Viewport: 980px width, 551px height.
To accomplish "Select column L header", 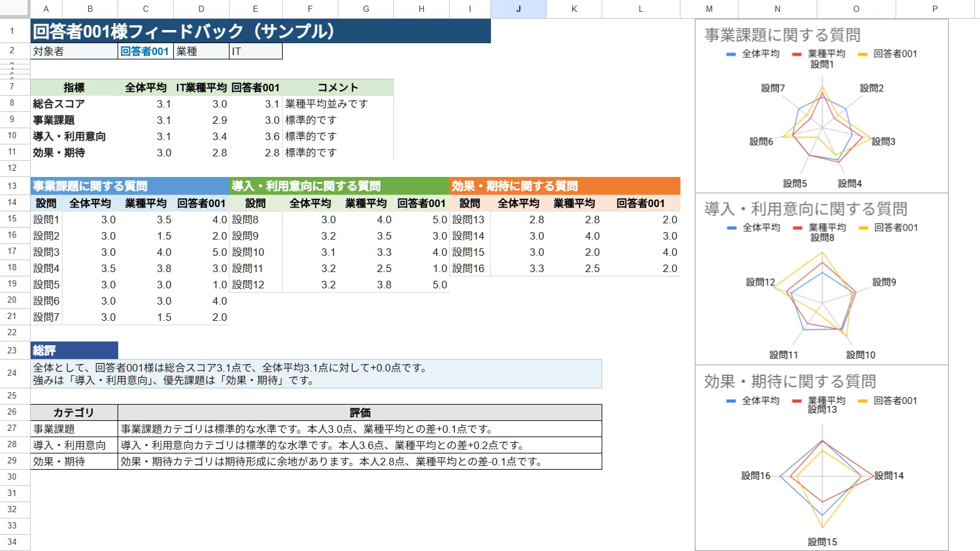I will click(641, 9).
